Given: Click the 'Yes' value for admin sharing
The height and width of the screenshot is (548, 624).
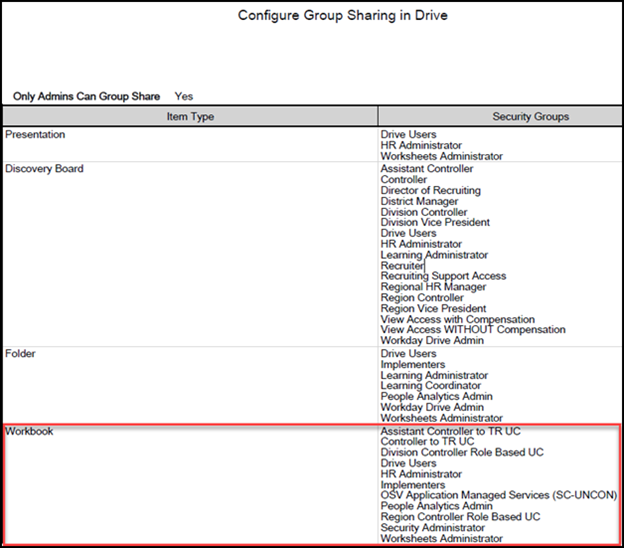Looking at the screenshot, I should click(184, 96).
